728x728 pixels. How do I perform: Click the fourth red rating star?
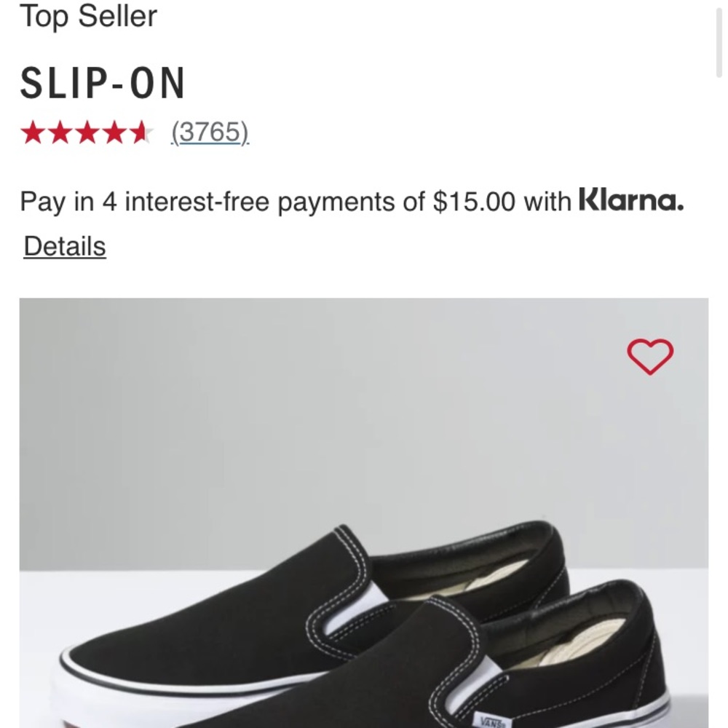point(114,132)
